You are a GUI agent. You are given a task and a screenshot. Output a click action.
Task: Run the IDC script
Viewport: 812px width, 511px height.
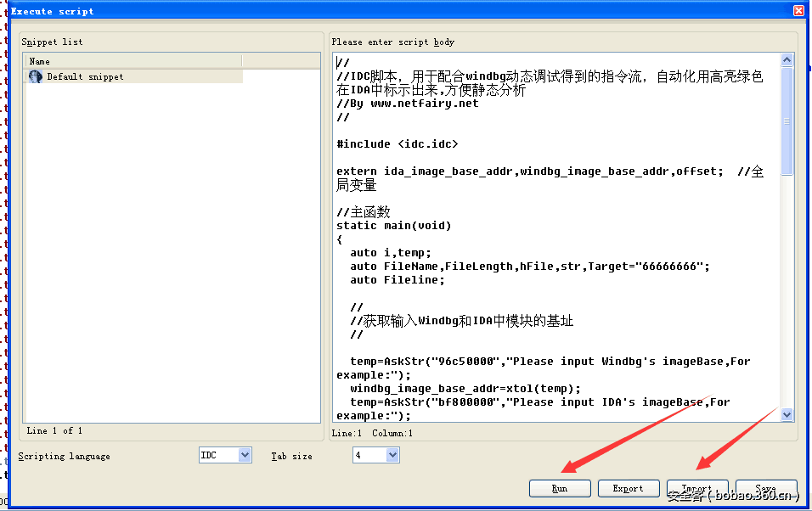(x=560, y=488)
